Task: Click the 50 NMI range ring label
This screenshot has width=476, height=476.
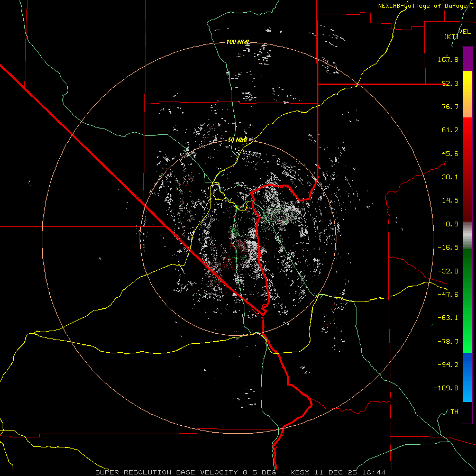Action: click(x=237, y=140)
